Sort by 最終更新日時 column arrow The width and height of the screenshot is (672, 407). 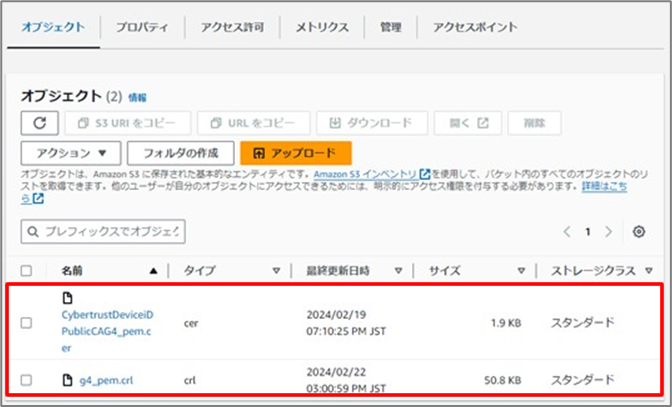click(x=398, y=271)
